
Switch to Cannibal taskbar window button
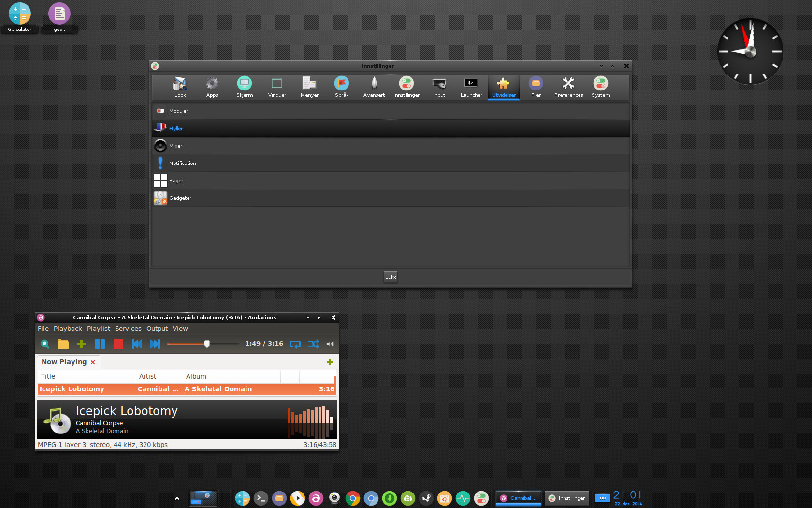coord(519,498)
